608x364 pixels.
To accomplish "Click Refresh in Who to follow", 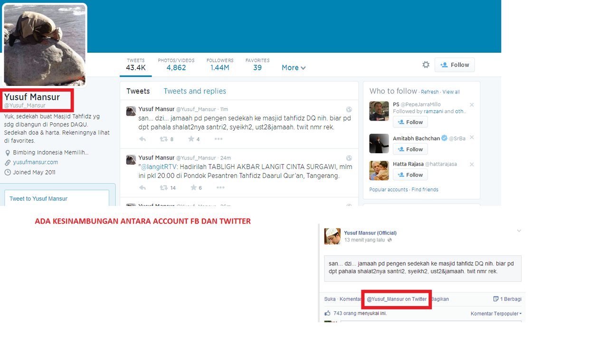I will [430, 92].
